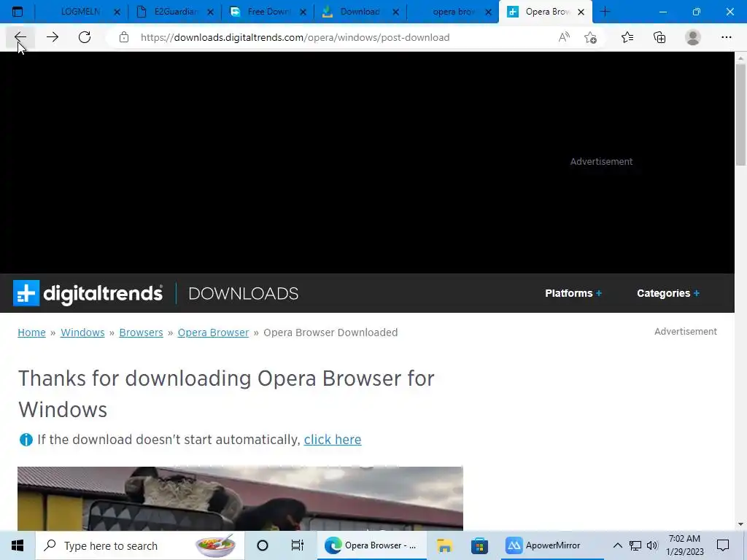The image size is (747, 560).
Task: Expand the Categories menu
Action: click(668, 293)
